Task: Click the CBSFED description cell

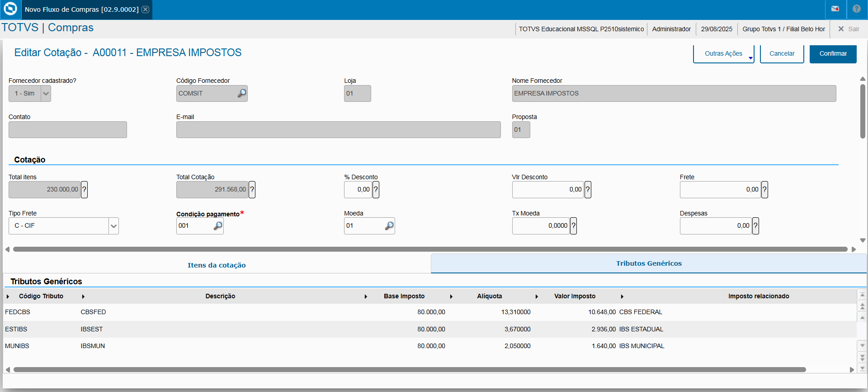Action: click(x=93, y=312)
